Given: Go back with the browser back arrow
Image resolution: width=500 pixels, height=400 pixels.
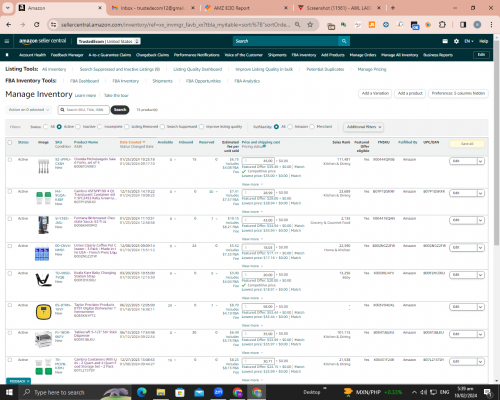Looking at the screenshot, I should click(x=9, y=25).
